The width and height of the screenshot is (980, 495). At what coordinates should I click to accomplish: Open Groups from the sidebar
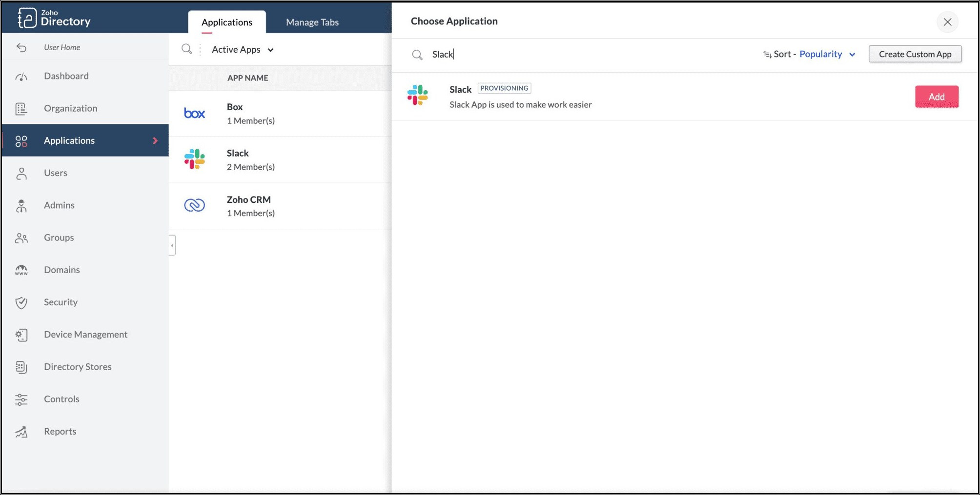[85, 238]
